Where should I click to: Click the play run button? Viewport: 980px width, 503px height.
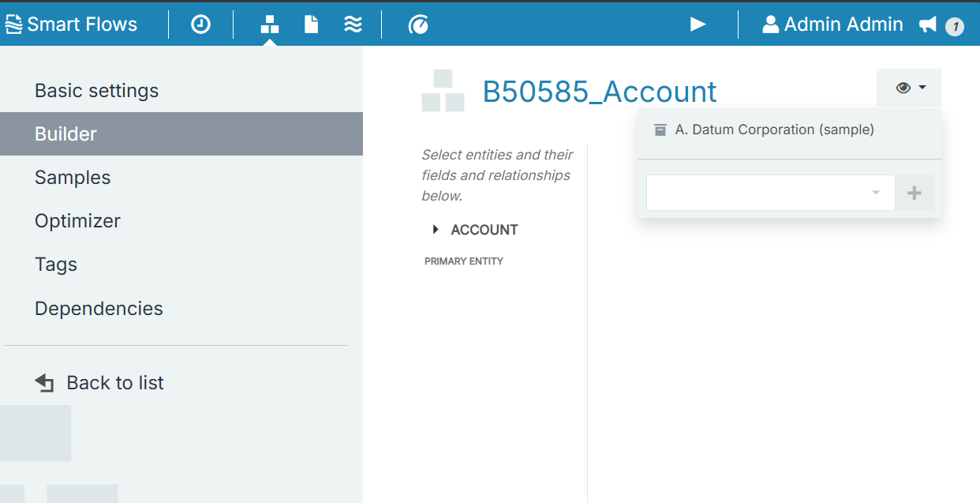(x=698, y=24)
